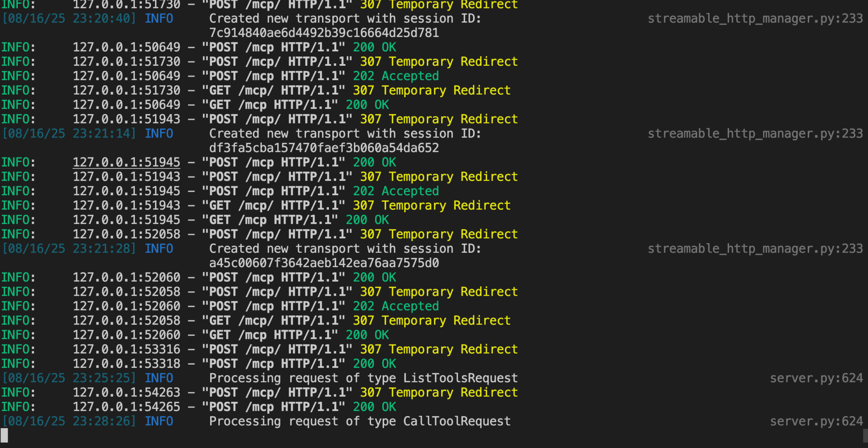Click the 200 OK status for port 50649
The height and width of the screenshot is (448, 868).
pyautogui.click(x=374, y=47)
